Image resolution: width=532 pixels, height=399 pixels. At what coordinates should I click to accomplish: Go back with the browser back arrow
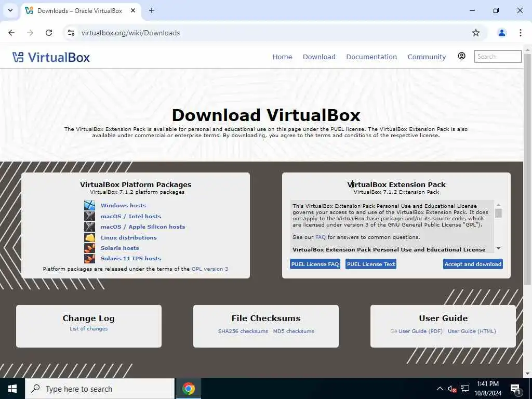pyautogui.click(x=11, y=33)
